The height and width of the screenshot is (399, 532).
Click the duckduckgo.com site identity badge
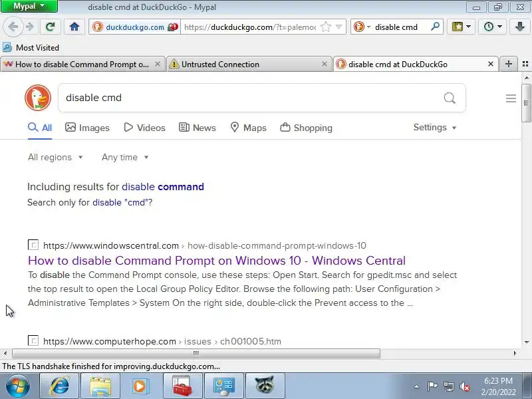134,27
